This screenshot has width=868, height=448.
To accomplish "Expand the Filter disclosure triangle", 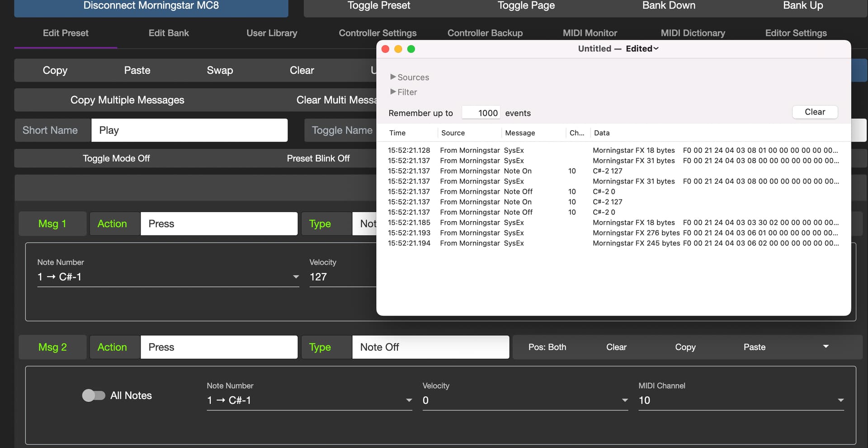I will [x=393, y=92].
